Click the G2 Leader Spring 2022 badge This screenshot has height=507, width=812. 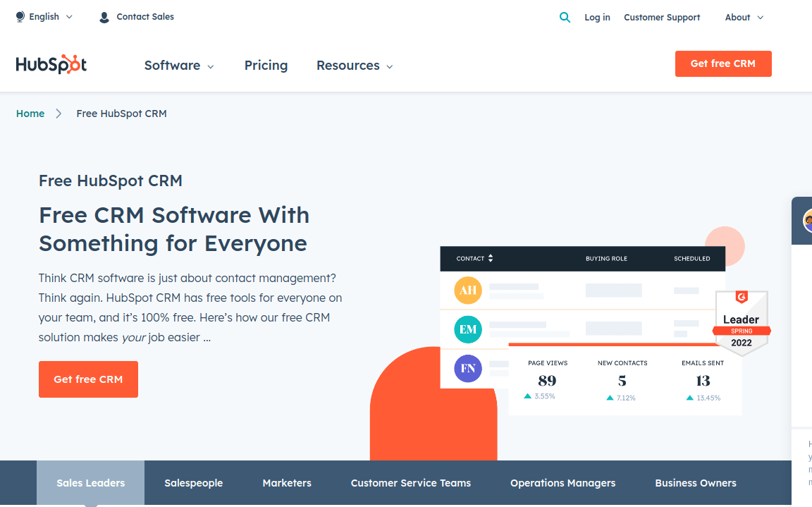point(742,323)
